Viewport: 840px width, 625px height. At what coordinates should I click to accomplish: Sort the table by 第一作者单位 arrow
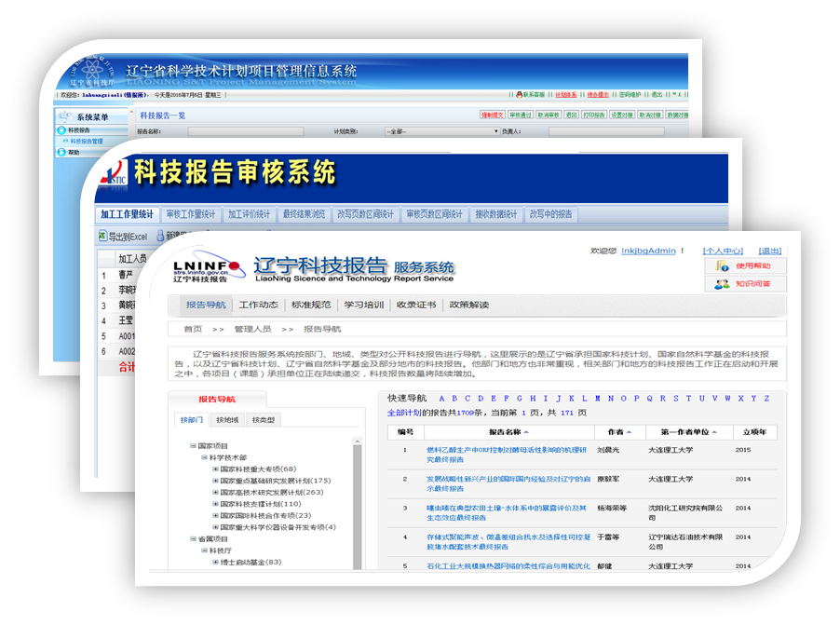[x=714, y=432]
